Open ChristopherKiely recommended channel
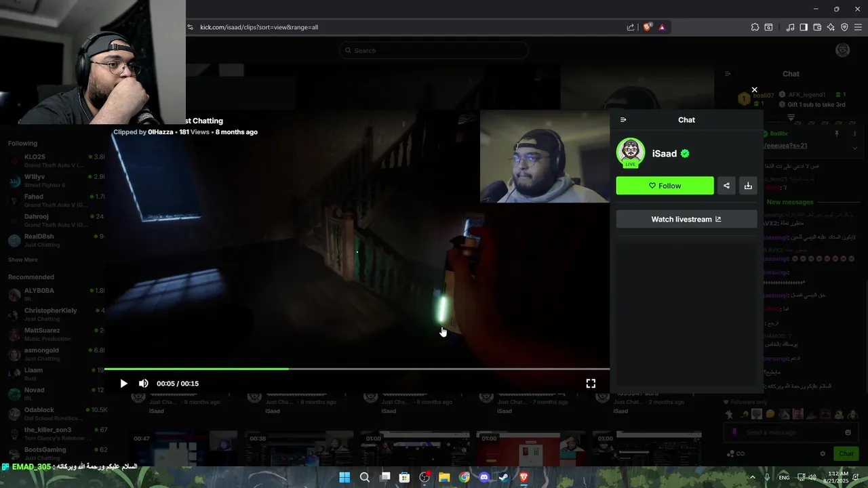 54,314
